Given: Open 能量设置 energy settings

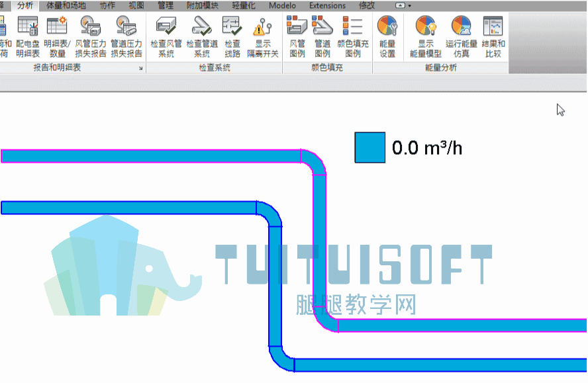Looking at the screenshot, I should tap(387, 37).
